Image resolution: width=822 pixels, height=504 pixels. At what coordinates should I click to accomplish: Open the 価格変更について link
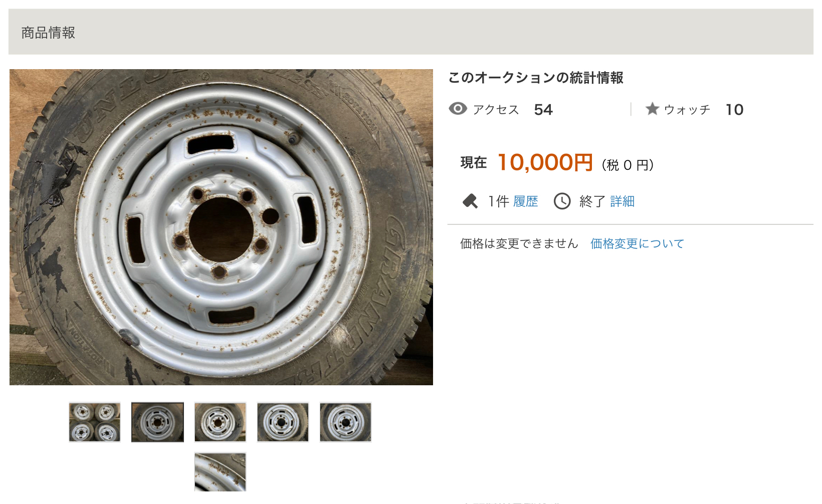point(637,243)
